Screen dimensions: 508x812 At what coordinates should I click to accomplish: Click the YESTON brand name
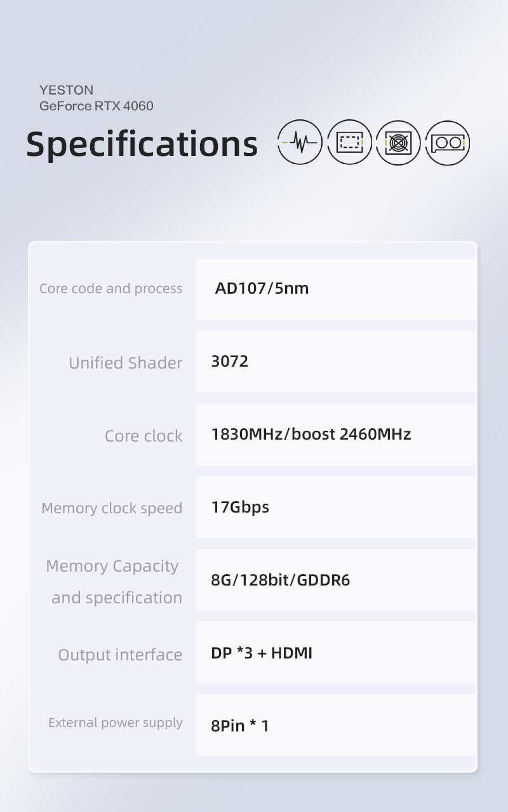66,90
